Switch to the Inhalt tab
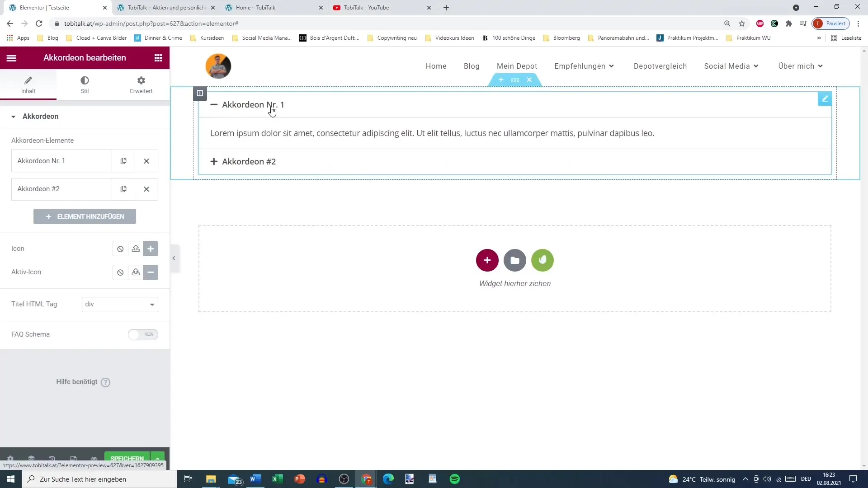The image size is (868, 488). coord(28,84)
